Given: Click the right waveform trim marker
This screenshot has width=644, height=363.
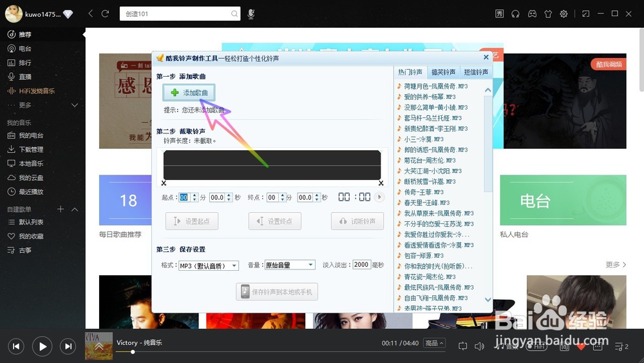Looking at the screenshot, I should point(381,183).
